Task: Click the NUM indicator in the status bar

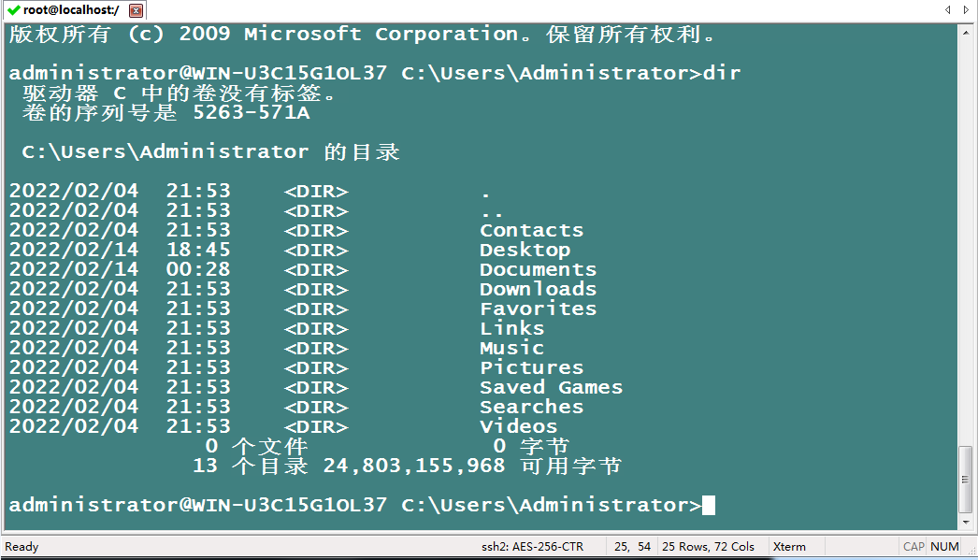Action: [944, 546]
